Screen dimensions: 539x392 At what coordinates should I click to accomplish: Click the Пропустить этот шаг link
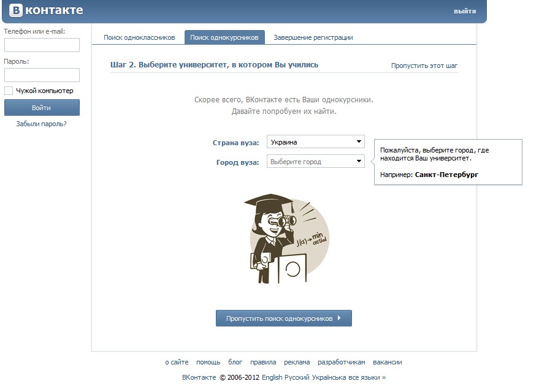point(424,66)
